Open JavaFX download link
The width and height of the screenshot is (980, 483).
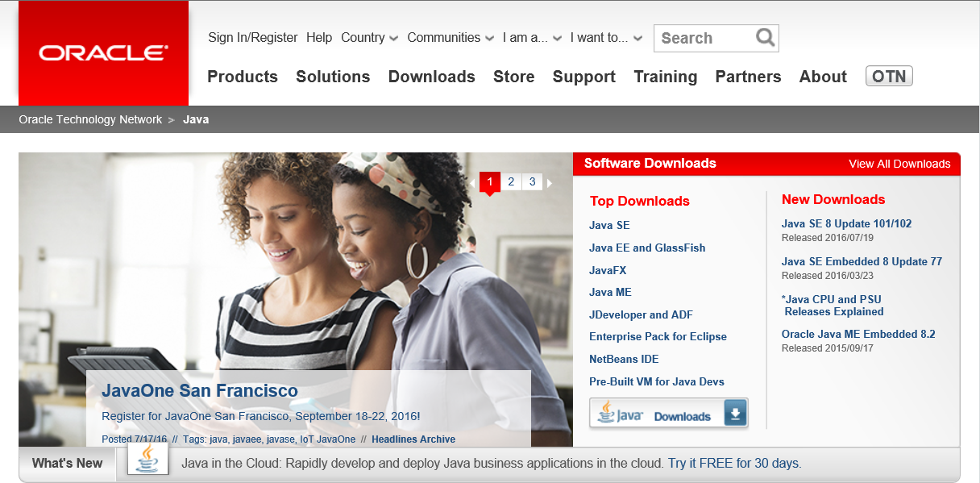(x=608, y=270)
